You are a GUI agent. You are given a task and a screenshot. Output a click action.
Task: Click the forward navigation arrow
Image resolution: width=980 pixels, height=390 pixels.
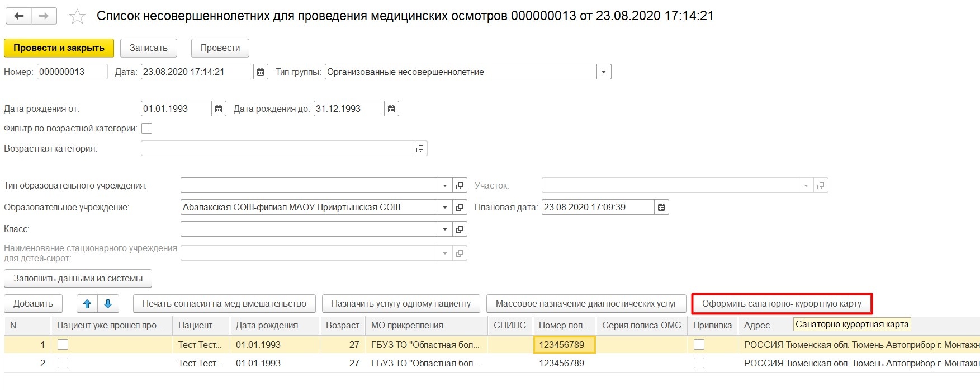coord(44,16)
